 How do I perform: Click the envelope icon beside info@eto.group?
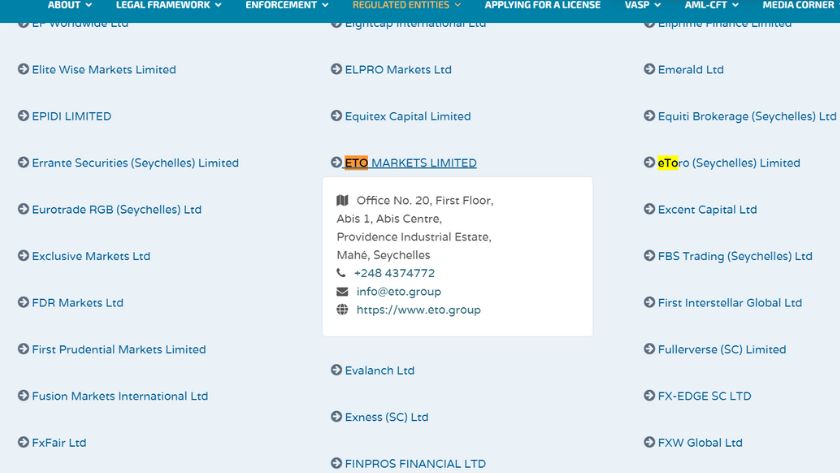(342, 292)
